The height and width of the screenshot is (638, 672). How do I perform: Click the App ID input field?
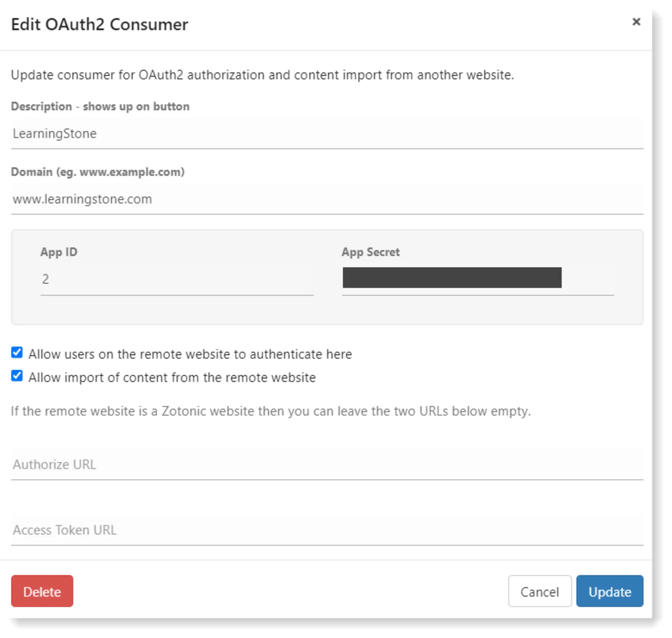pyautogui.click(x=177, y=279)
